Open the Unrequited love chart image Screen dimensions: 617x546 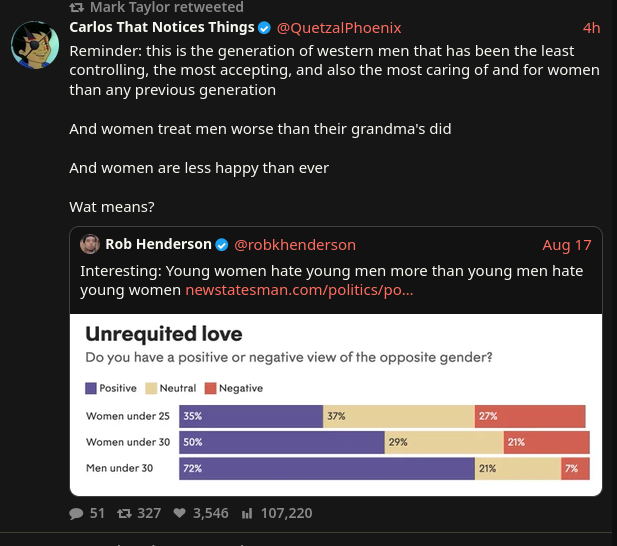[x=336, y=405]
